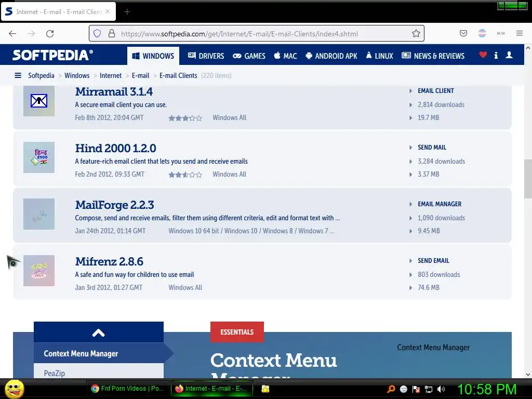Click the '2,814 downloads' text

point(441,104)
